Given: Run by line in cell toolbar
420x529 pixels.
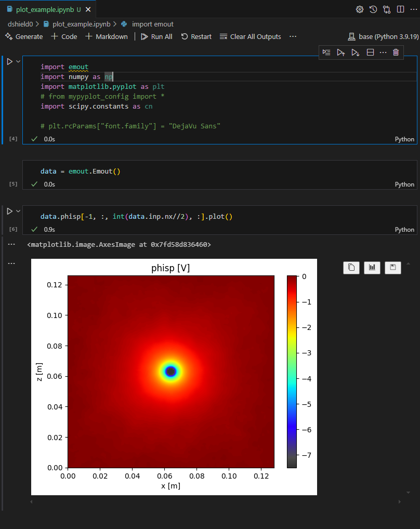Looking at the screenshot, I should [x=326, y=52].
